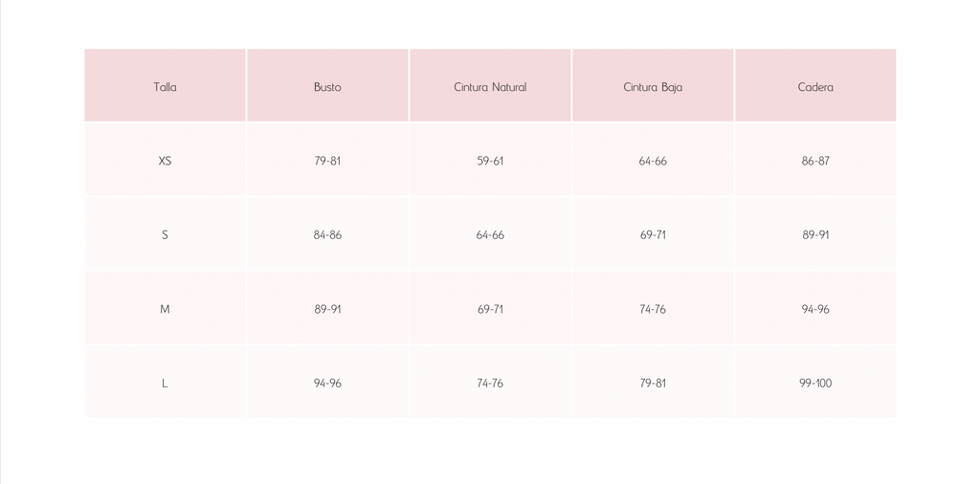
Task: Click the Cadera column header
Action: click(815, 87)
